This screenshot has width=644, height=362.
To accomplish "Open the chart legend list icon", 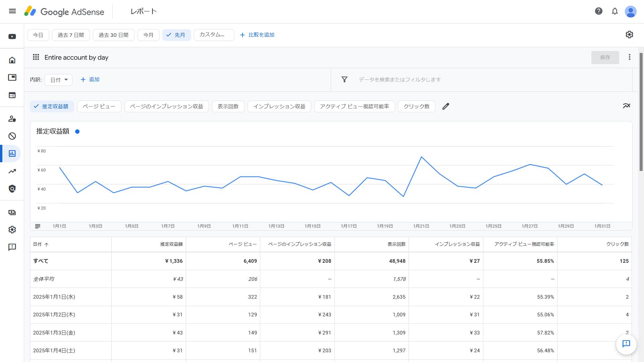I will click(x=38, y=226).
